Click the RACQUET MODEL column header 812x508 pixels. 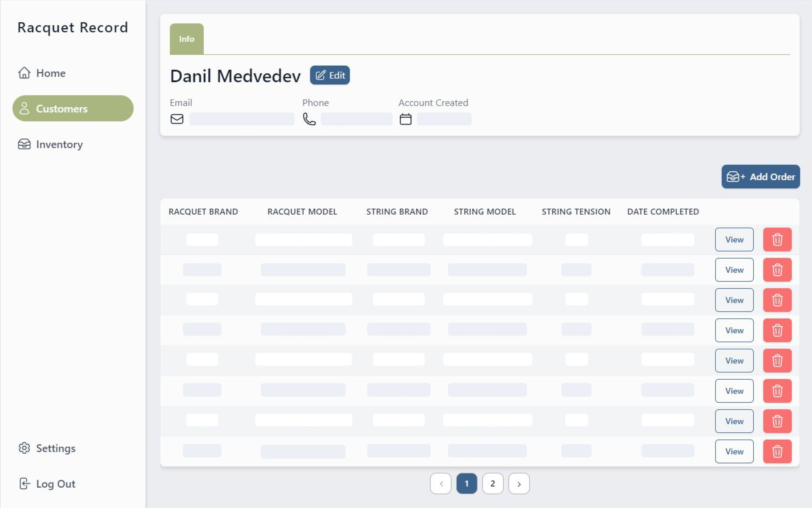(302, 212)
